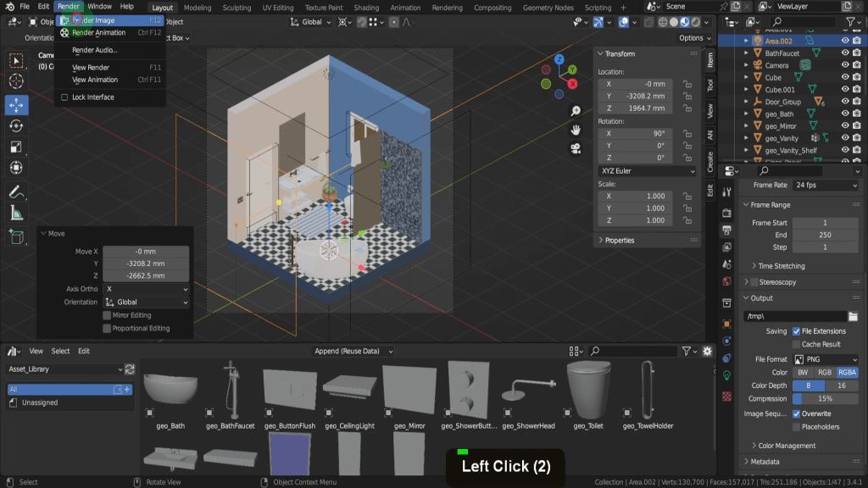Hide geo_Bath using its eye icon

click(x=845, y=114)
